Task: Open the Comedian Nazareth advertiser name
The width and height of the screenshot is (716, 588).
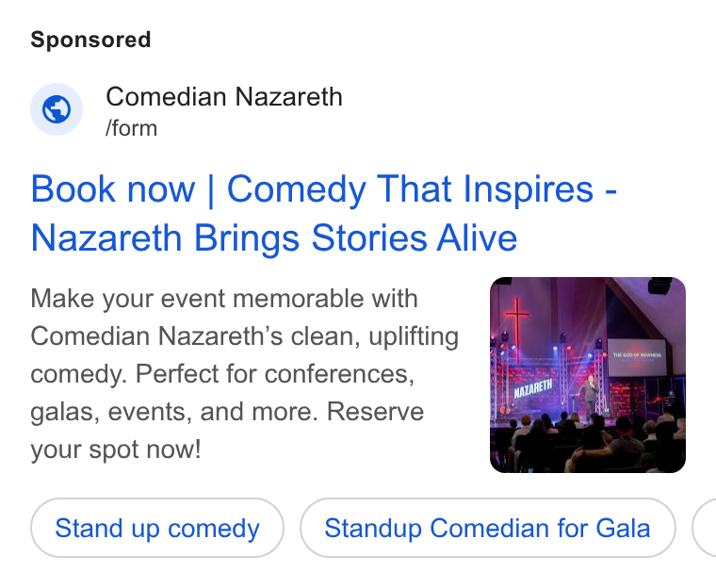Action: pos(224,97)
